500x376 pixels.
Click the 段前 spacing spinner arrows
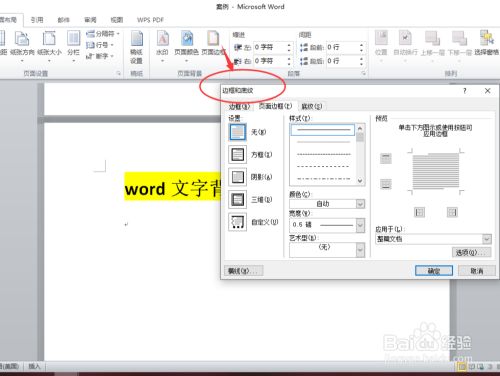tap(361, 47)
